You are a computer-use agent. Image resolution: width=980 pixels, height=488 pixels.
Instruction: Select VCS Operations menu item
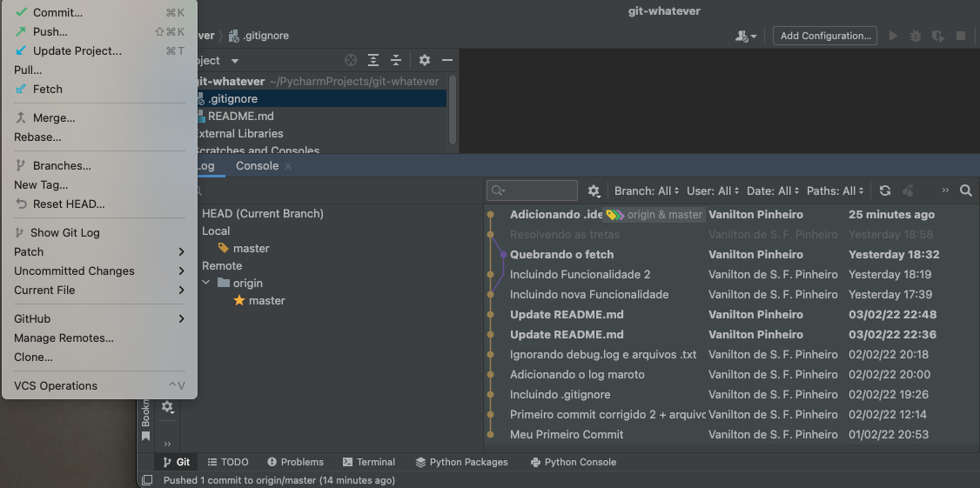click(x=99, y=386)
